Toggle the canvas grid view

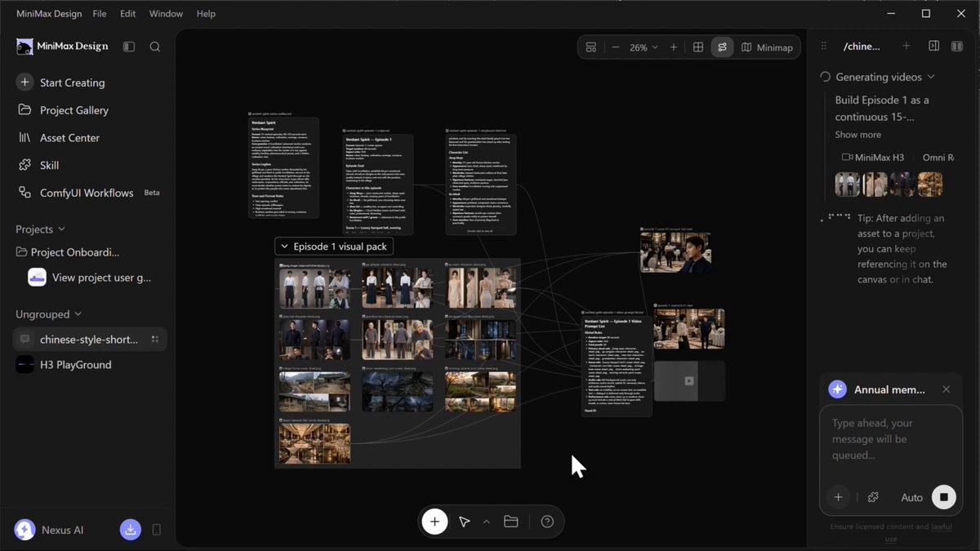tap(698, 47)
